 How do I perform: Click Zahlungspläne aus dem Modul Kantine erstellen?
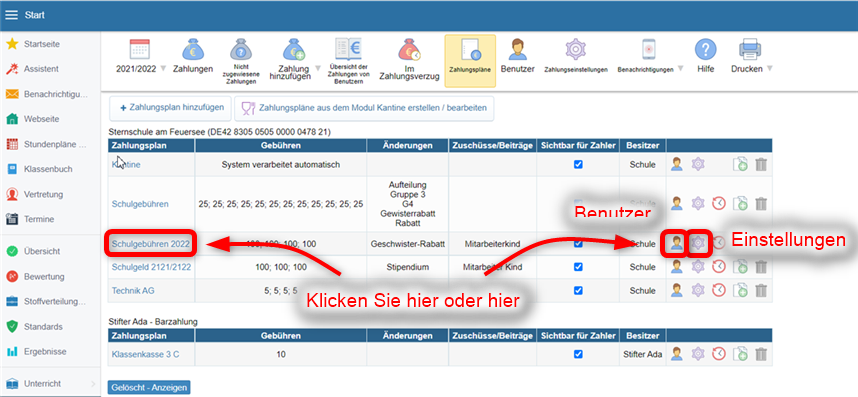[364, 108]
